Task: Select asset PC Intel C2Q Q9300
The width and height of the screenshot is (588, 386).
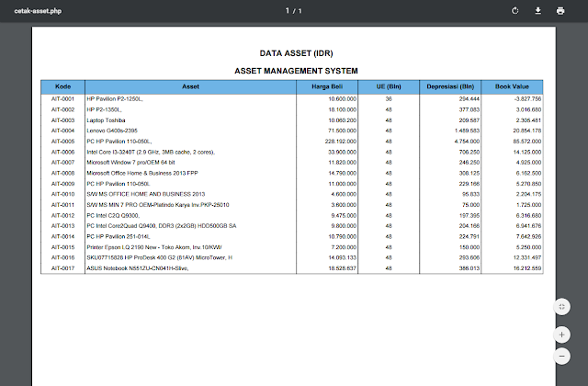Action: pyautogui.click(x=113, y=215)
